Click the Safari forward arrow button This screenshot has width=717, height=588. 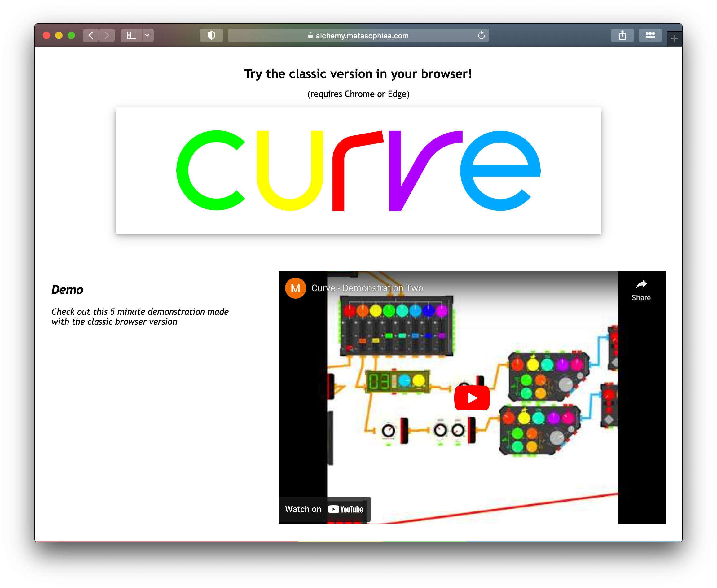pos(107,35)
